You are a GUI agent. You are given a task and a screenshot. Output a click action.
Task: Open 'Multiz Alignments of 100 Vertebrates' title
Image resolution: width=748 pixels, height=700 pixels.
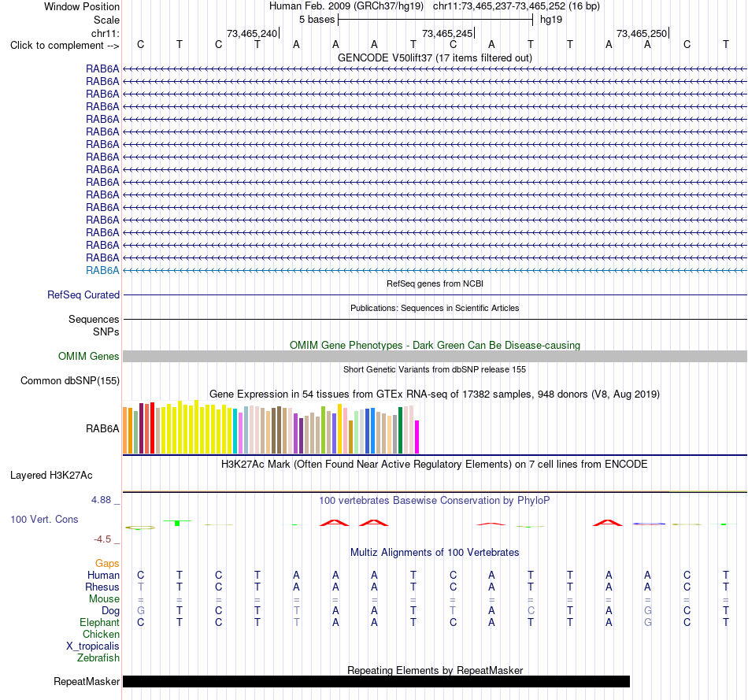click(x=435, y=553)
